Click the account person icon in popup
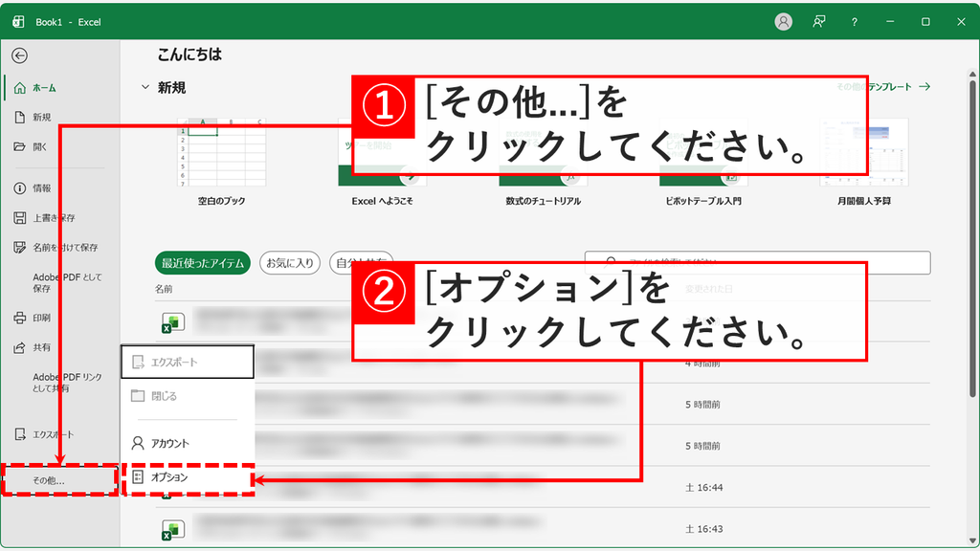 138,443
